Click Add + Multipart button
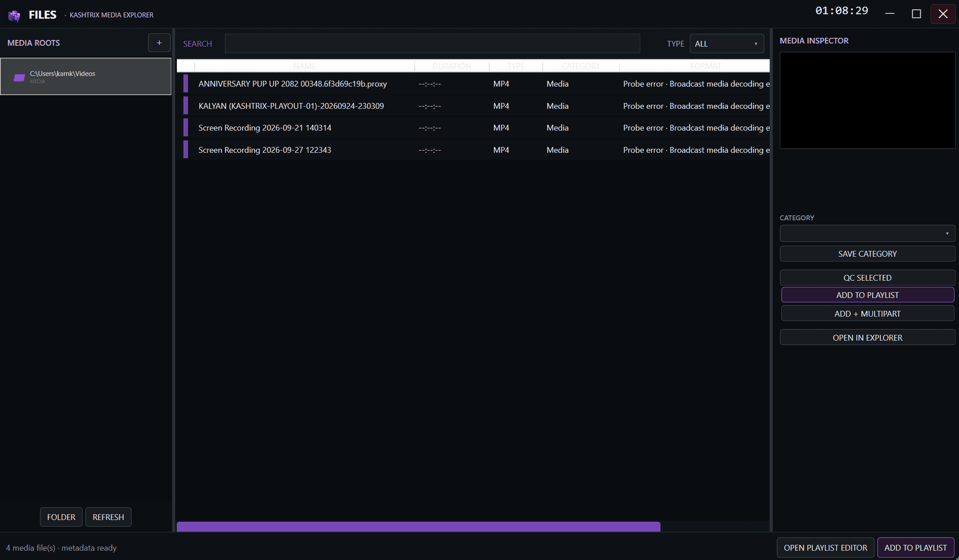The image size is (959, 560). pyautogui.click(x=867, y=313)
